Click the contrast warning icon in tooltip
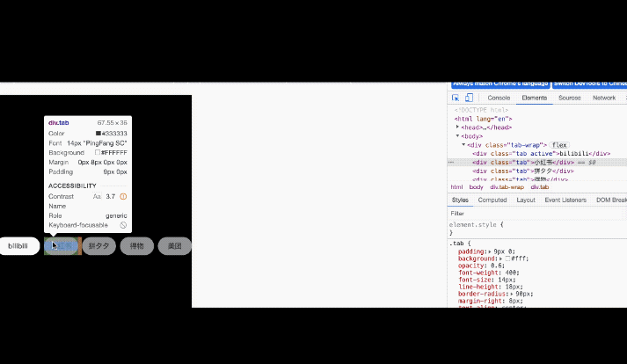Image resolution: width=627 pixels, height=364 pixels. tap(123, 196)
